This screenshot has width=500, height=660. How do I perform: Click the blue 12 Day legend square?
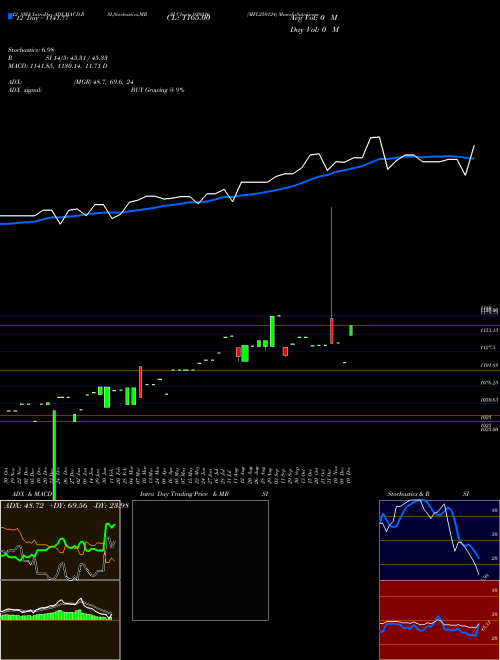pyautogui.click(x=10, y=16)
